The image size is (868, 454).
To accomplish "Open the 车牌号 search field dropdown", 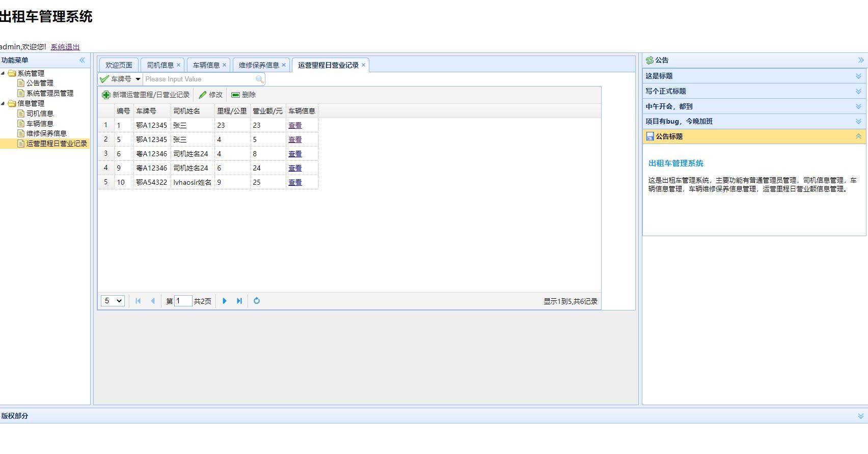I will coord(138,79).
